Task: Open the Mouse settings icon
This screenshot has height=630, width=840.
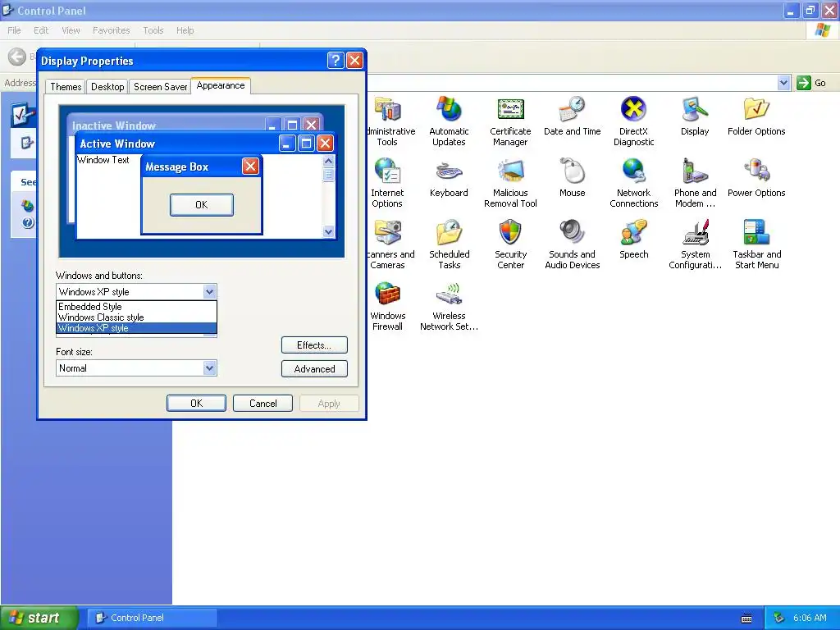Action: 572,178
